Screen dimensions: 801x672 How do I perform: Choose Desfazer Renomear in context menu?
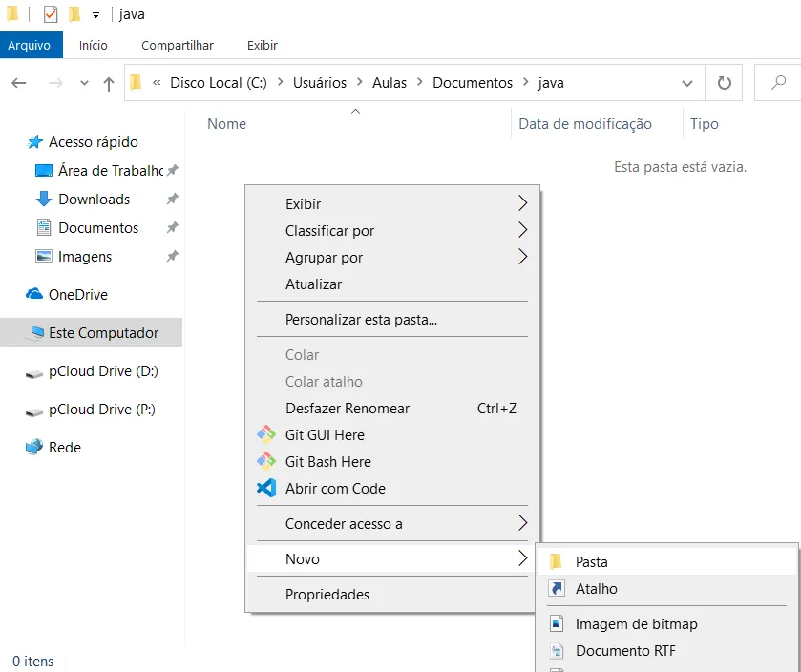click(392, 409)
